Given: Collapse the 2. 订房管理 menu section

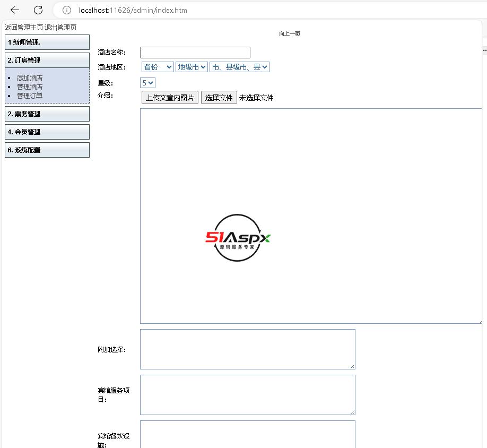Looking at the screenshot, I should pos(47,61).
